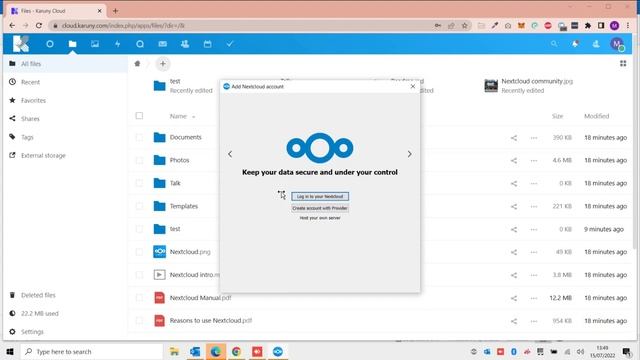Tick the select-all checkbox in files header
The height and width of the screenshot is (360, 640).
pos(139,116)
